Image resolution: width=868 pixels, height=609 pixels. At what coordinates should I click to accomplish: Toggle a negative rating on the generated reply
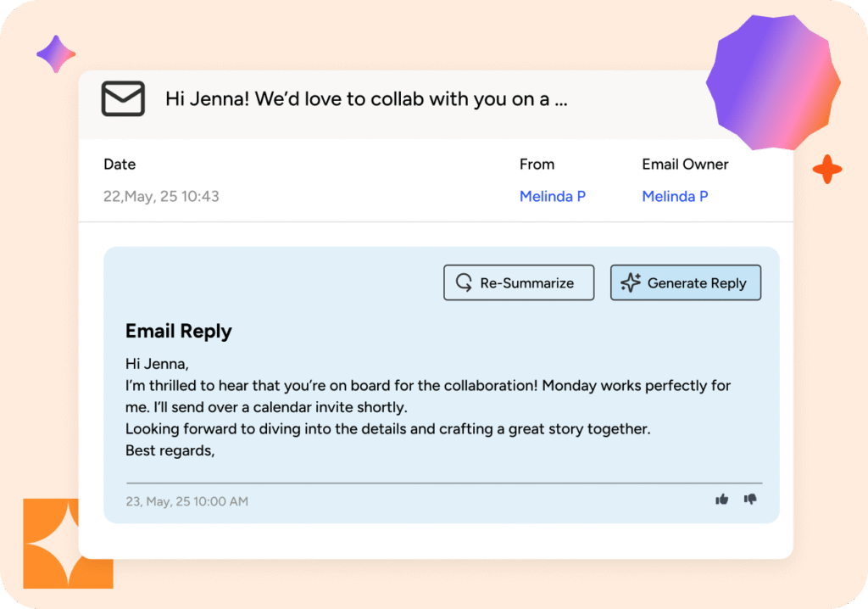tap(752, 500)
